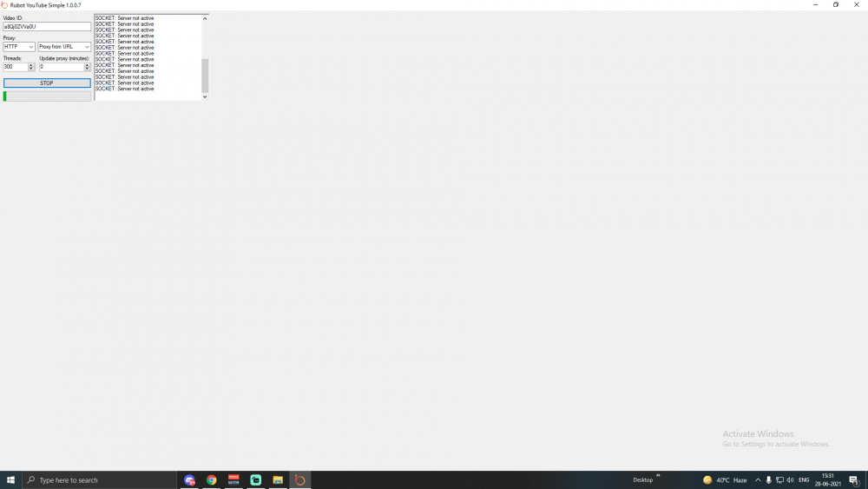Click the microphone icon in system tray
The height and width of the screenshot is (489, 868).
click(x=768, y=479)
